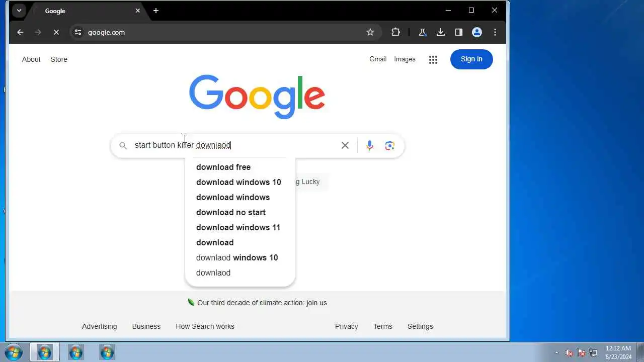Open the Gmail link
The image size is (644, 362).
[378, 59]
